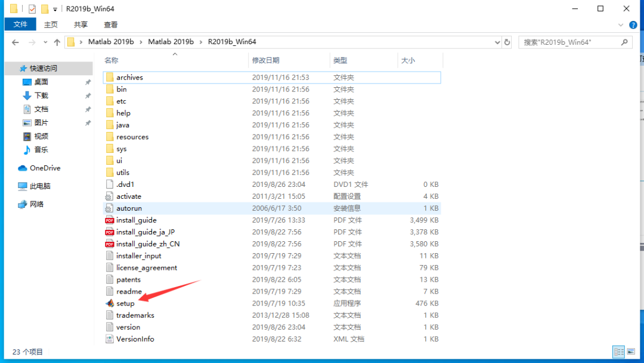The height and width of the screenshot is (363, 644).
Task: Open the 主页 ribbon tab
Action: [51, 24]
